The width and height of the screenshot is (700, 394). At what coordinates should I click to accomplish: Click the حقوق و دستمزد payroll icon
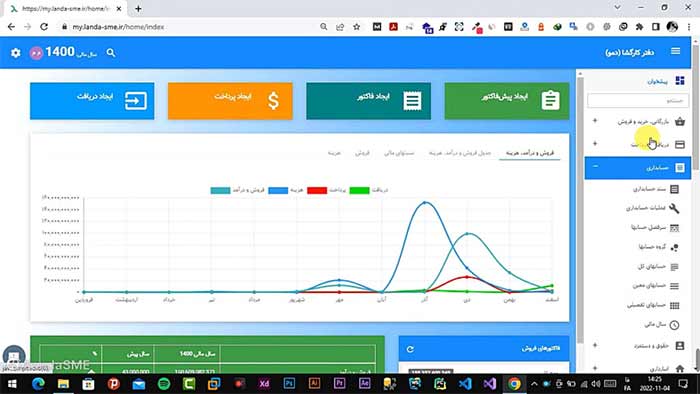pyautogui.click(x=680, y=346)
